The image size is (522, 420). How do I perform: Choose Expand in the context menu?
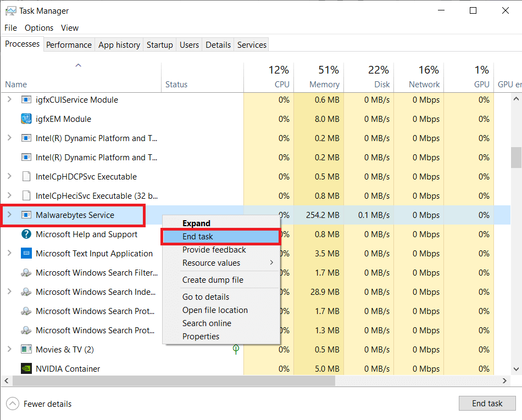pyautogui.click(x=221, y=223)
